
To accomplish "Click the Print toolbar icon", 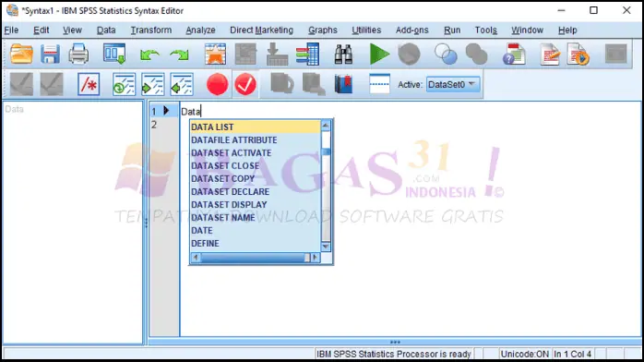I will pyautogui.click(x=78, y=54).
